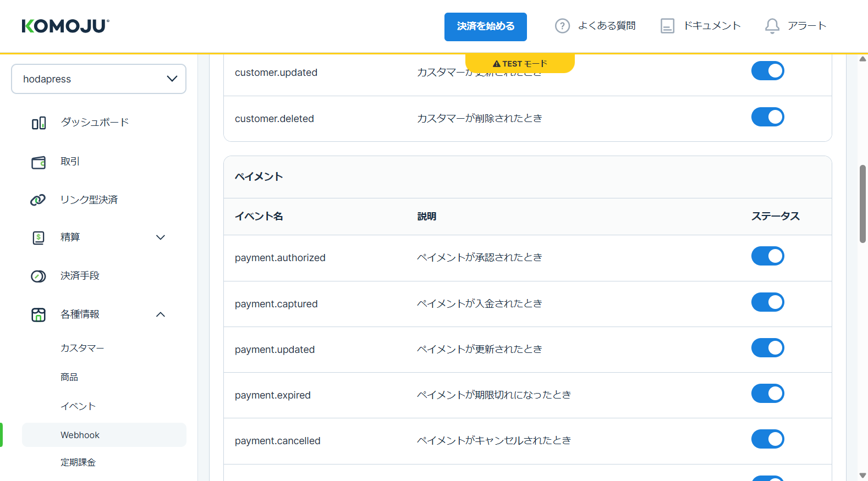This screenshot has width=868, height=481.
Task: Click the payment.expired event name
Action: pyautogui.click(x=273, y=395)
